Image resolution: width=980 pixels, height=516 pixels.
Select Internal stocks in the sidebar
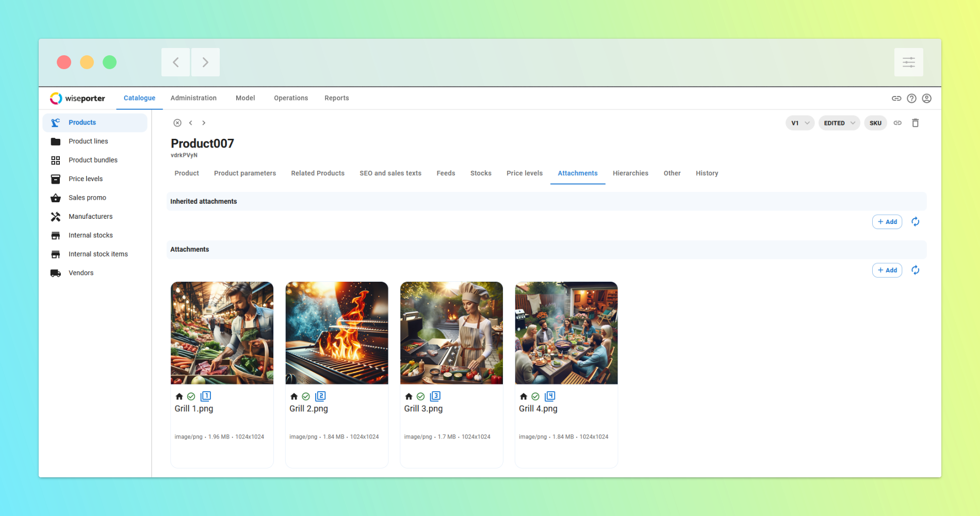(91, 235)
